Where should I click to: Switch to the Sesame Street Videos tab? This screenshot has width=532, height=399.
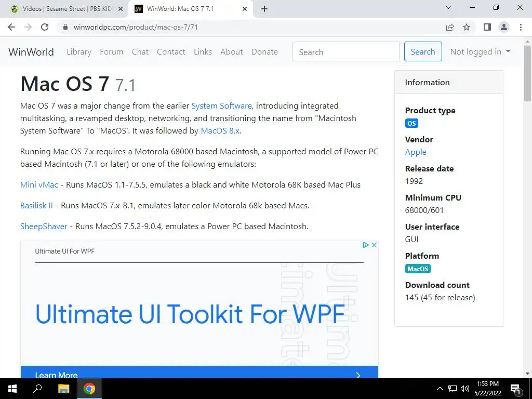[x=64, y=9]
